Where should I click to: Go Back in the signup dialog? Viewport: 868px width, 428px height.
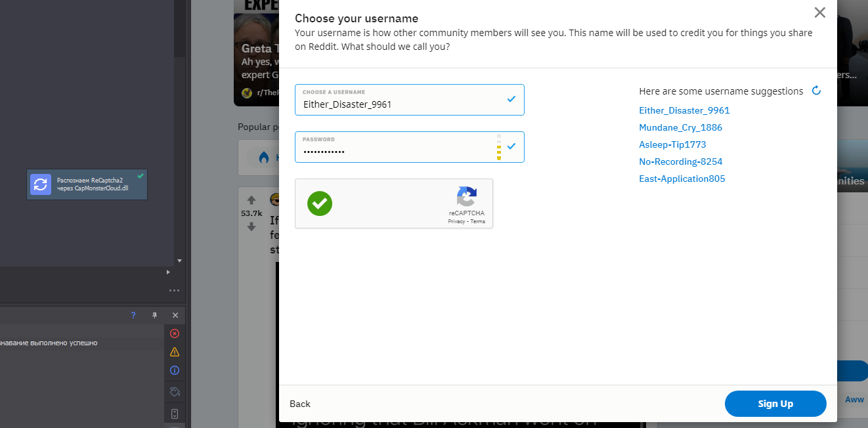(300, 404)
